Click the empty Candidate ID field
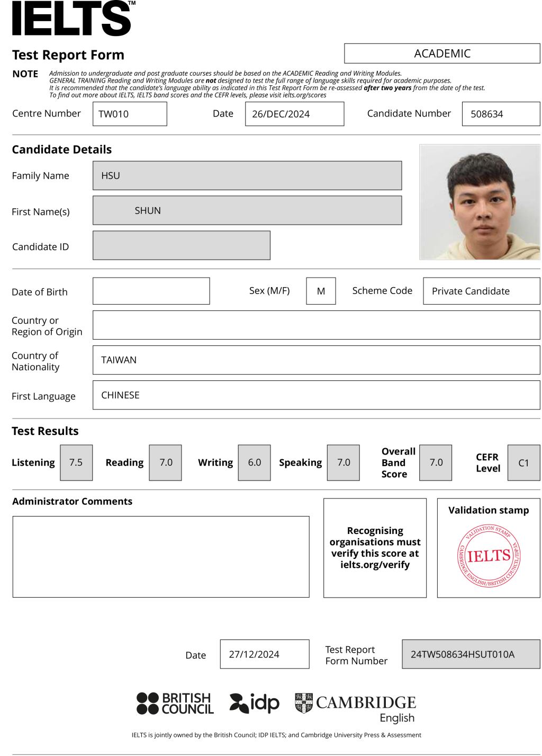The width and height of the screenshot is (542, 756). pyautogui.click(x=182, y=245)
